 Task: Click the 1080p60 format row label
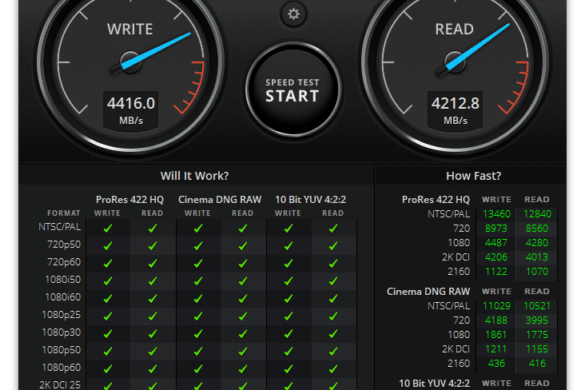point(61,367)
